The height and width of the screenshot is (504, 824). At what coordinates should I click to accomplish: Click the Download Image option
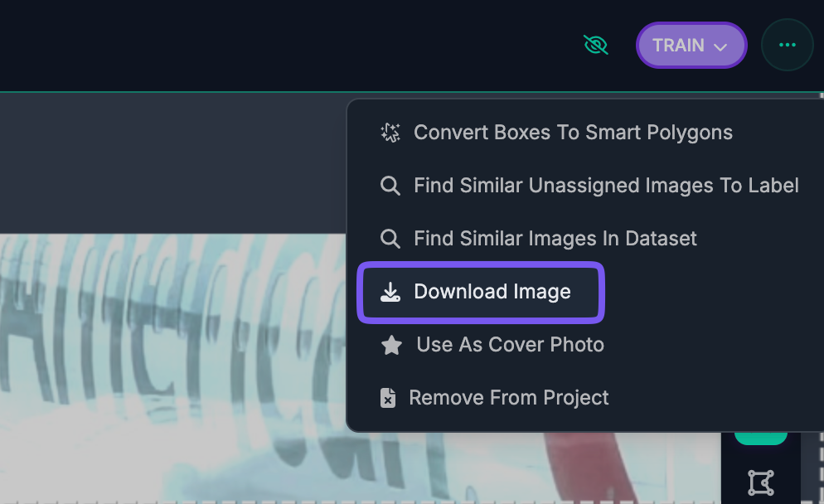point(492,292)
